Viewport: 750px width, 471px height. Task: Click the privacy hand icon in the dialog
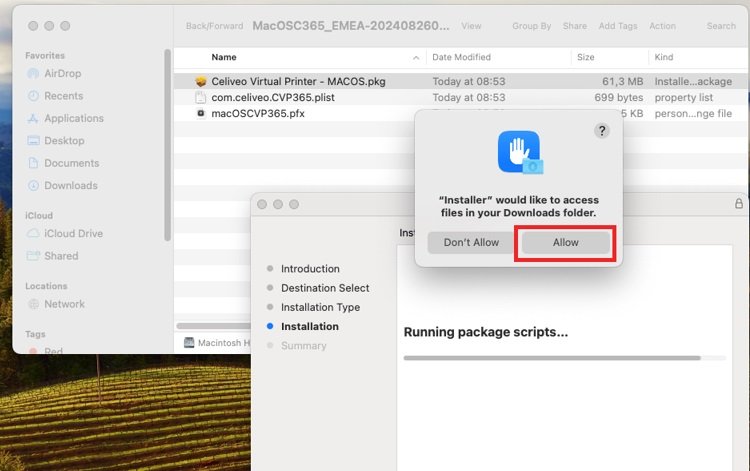click(520, 152)
